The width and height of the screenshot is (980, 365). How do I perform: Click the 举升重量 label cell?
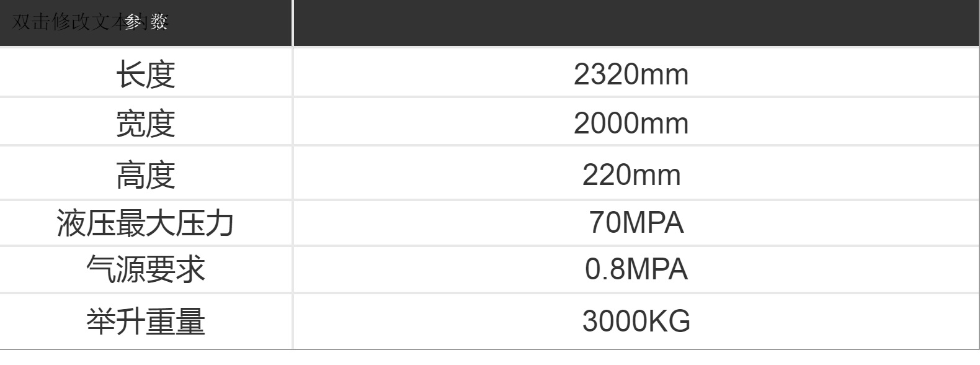tap(146, 322)
